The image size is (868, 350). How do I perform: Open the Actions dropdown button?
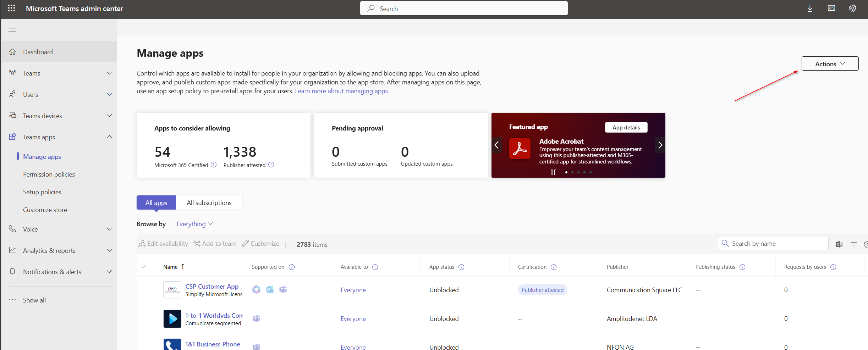coord(830,64)
